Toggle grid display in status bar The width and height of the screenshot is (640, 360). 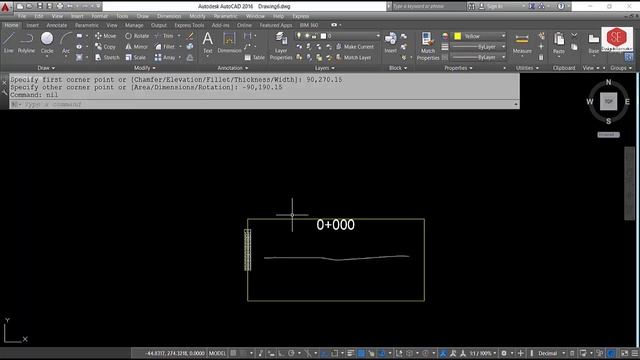pyautogui.click(x=233, y=353)
